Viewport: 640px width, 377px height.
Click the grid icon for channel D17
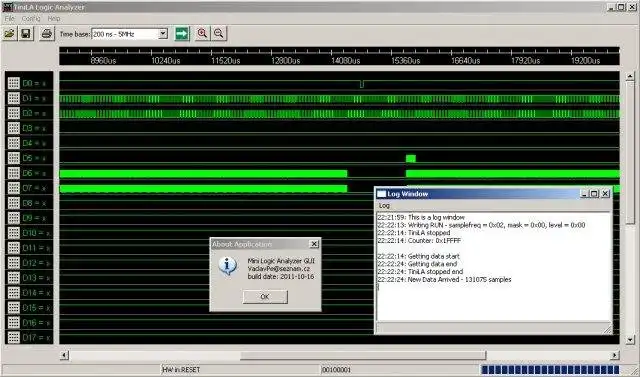click(13, 337)
